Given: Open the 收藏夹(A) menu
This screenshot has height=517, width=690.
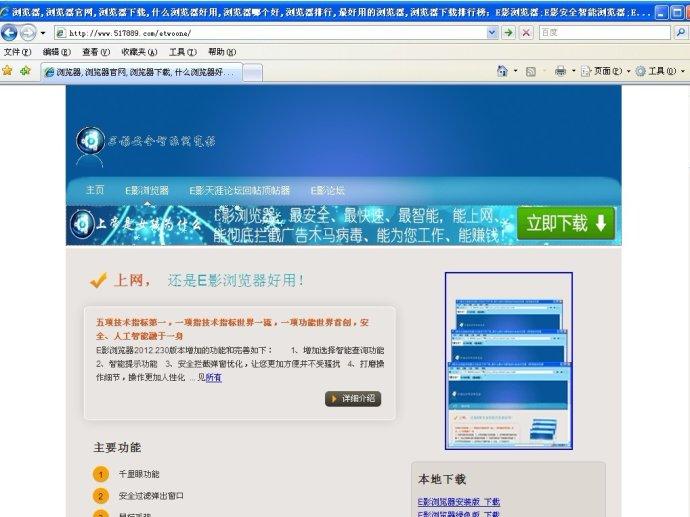Looking at the screenshot, I should coord(139,52).
